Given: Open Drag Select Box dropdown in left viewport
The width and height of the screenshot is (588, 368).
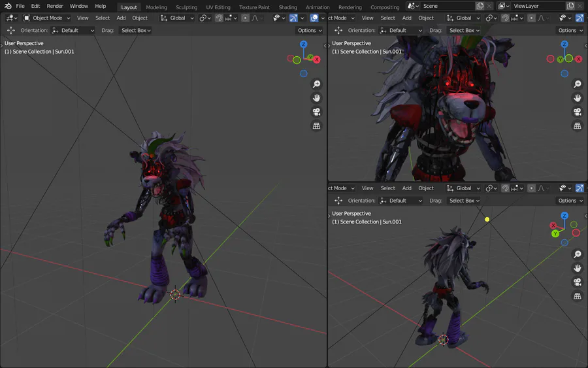Looking at the screenshot, I should coord(135,30).
